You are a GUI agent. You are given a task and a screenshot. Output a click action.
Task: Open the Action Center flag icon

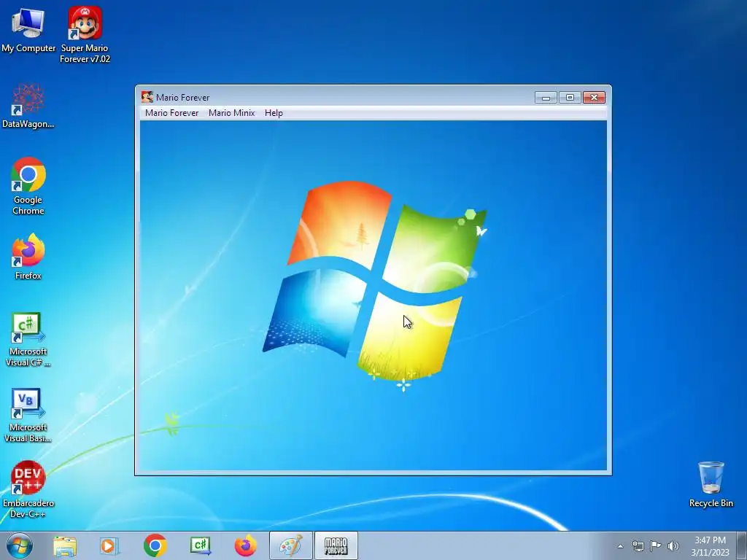tap(656, 545)
